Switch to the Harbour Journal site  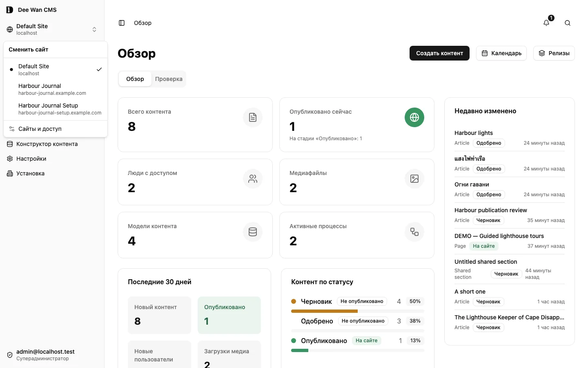coord(56,89)
